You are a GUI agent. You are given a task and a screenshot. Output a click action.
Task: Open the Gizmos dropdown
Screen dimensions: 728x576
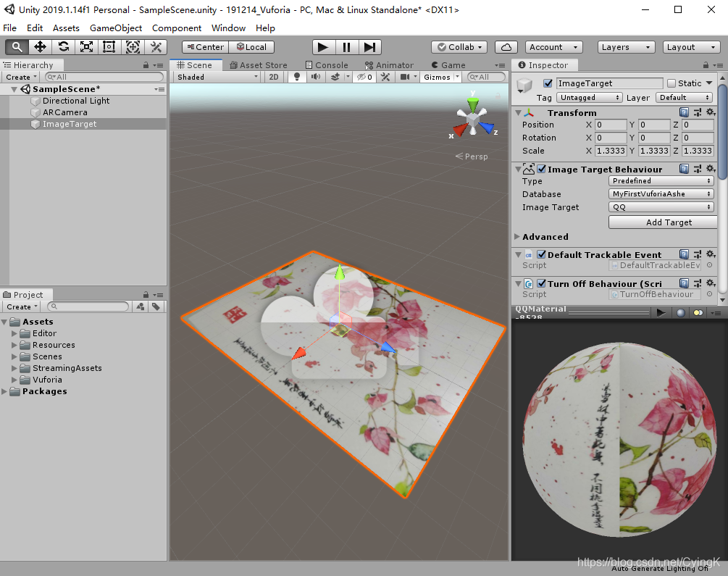pyautogui.click(x=440, y=77)
